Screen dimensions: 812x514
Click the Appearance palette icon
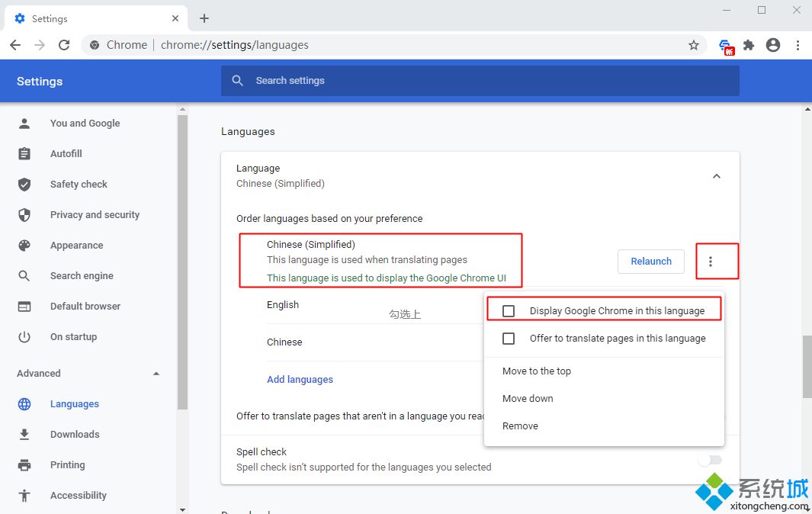click(x=24, y=245)
